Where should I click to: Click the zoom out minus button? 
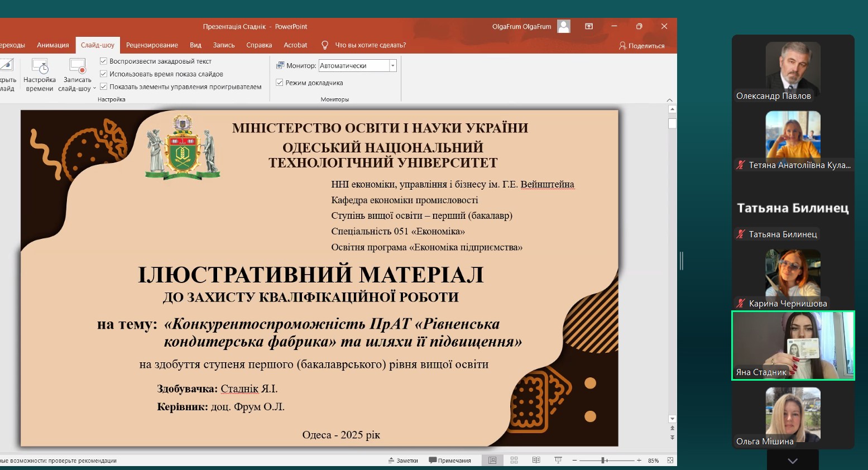click(x=575, y=461)
